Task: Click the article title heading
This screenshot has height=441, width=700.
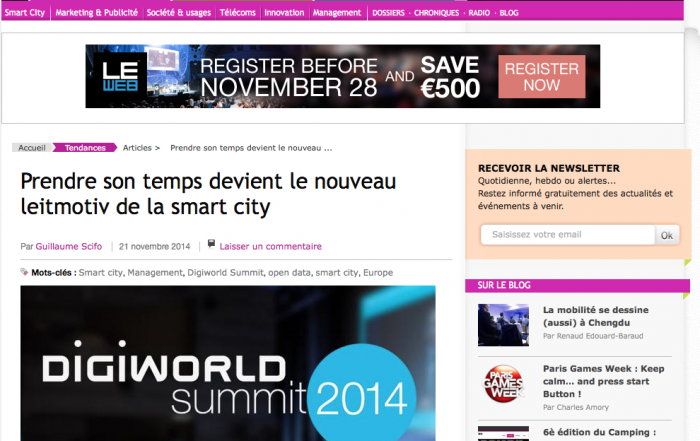Action: click(x=208, y=194)
